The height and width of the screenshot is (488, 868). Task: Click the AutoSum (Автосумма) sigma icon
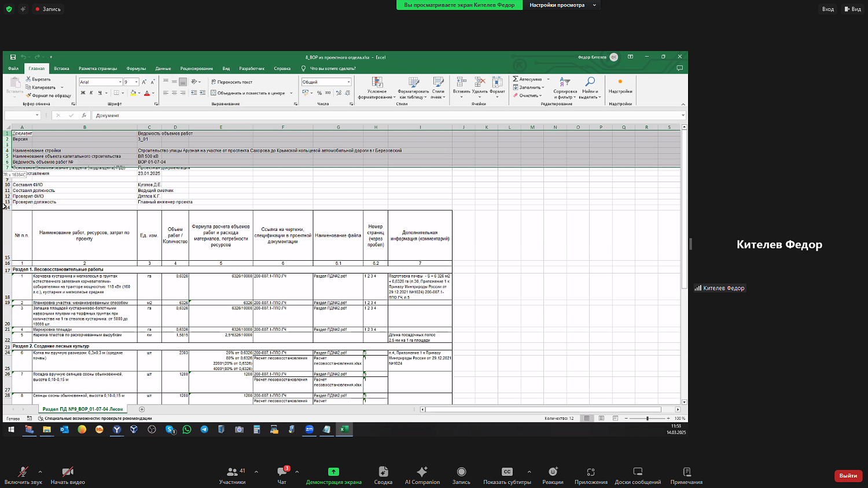tap(516, 79)
